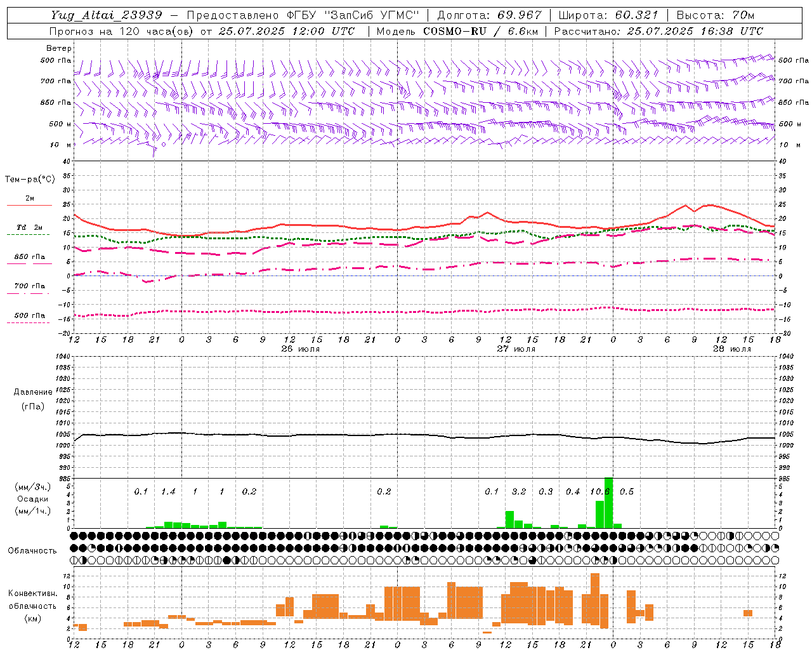Click the "Осадки" precipitation label
Screen dimensions: 812x650
coord(32,499)
